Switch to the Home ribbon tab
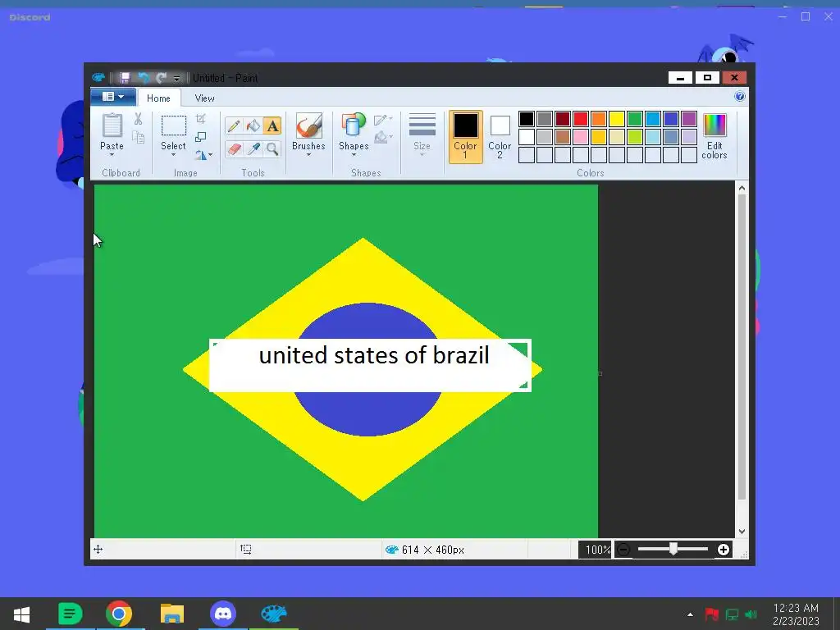The height and width of the screenshot is (630, 840). (158, 98)
